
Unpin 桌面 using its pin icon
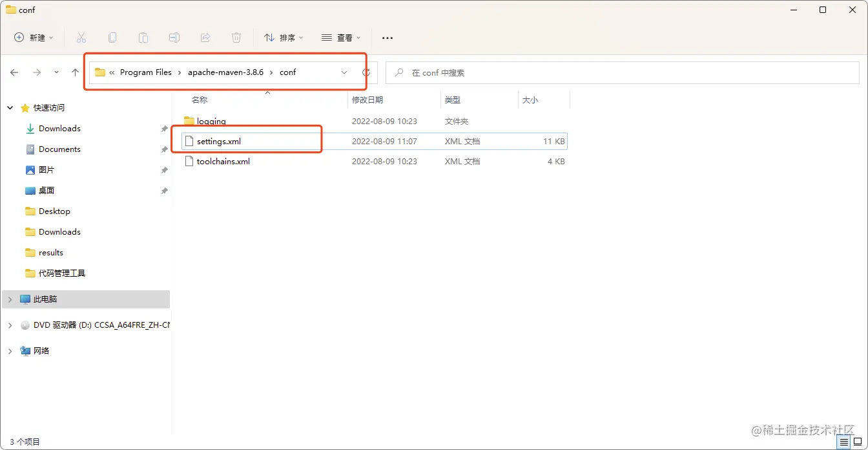pos(165,191)
